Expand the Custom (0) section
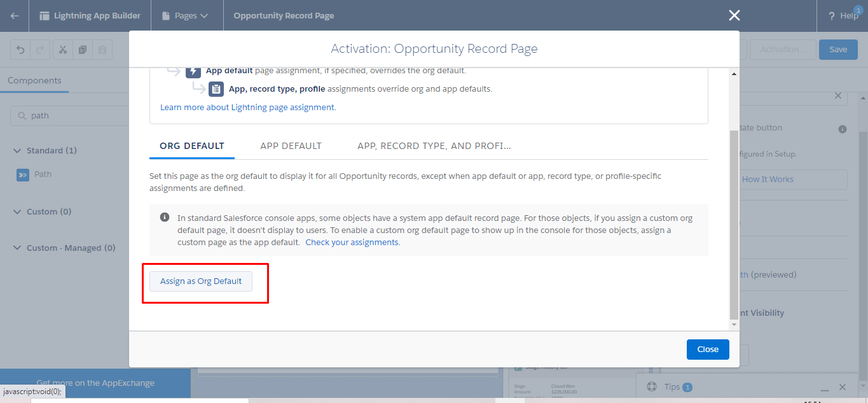Image resolution: width=868 pixels, height=403 pixels. point(17,212)
